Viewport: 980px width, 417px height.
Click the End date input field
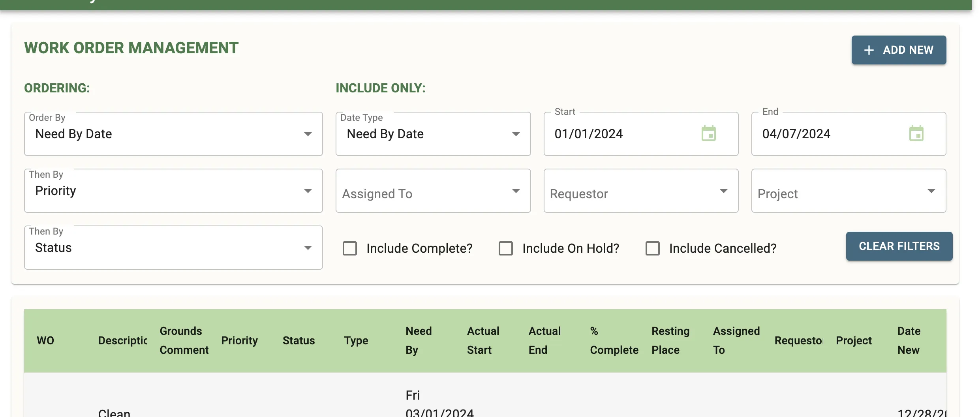[821, 133]
